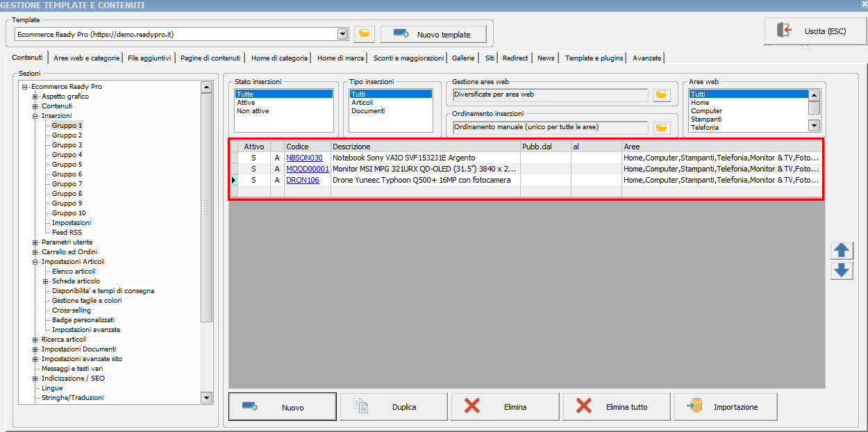The height and width of the screenshot is (432, 868).
Task: Select Stringhe/Traduzioni tree item
Action: 72,398
